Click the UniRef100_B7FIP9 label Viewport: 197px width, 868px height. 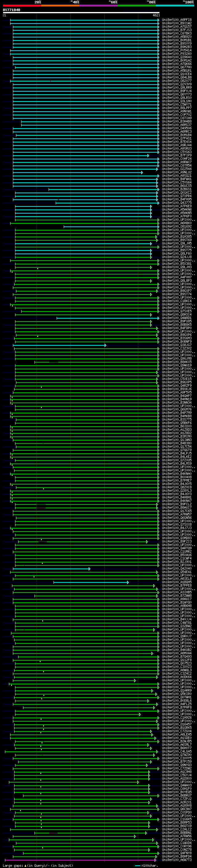(177, 156)
